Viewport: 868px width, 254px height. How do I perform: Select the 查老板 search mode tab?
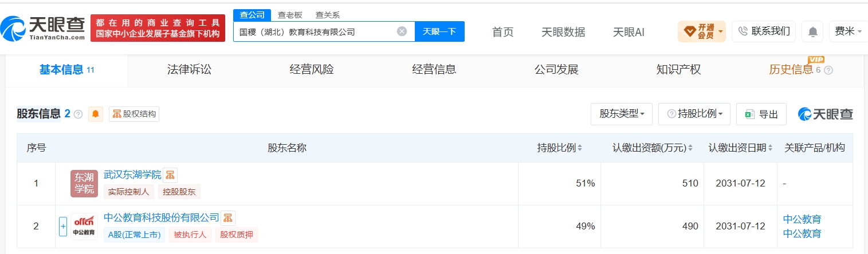(290, 15)
